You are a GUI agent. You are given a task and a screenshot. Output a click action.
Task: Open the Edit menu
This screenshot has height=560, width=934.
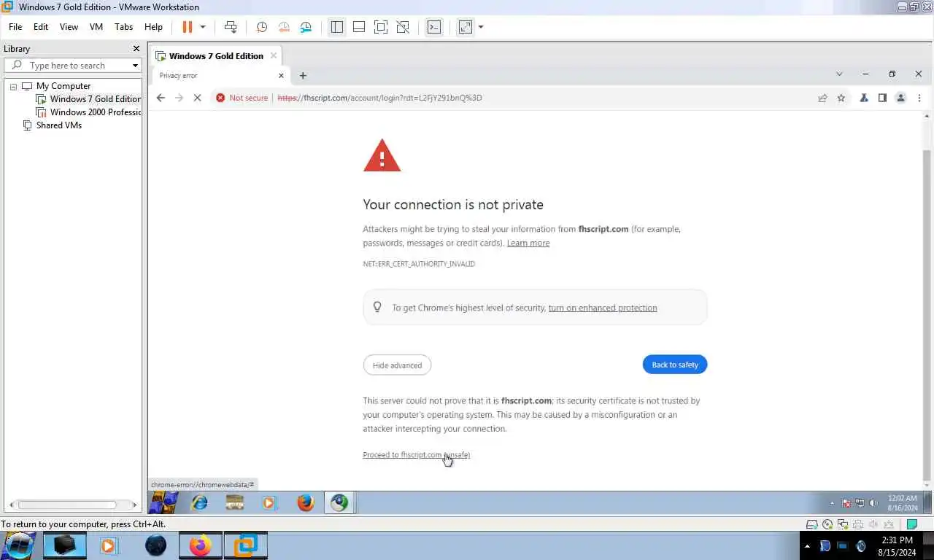pos(41,27)
